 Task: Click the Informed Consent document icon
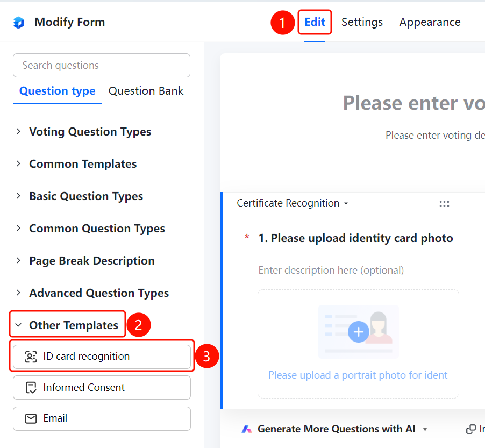31,388
